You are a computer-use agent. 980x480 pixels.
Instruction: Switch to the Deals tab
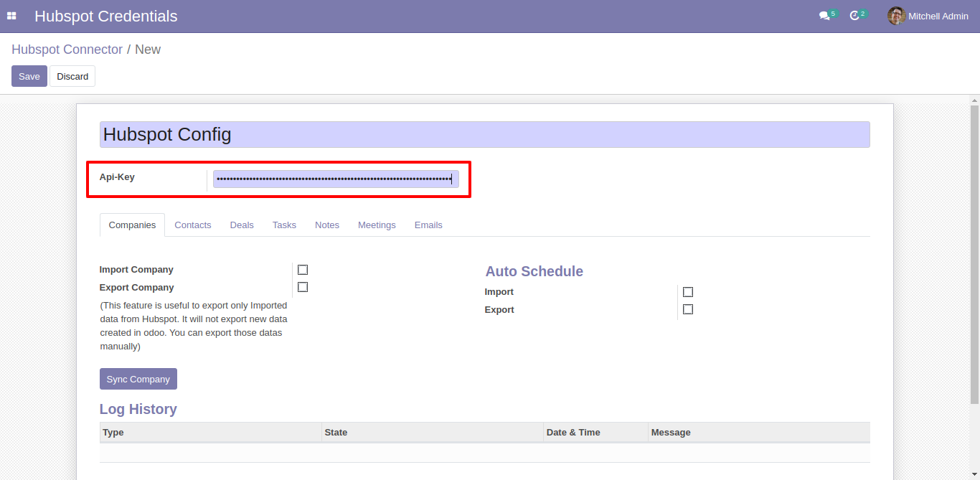[242, 225]
